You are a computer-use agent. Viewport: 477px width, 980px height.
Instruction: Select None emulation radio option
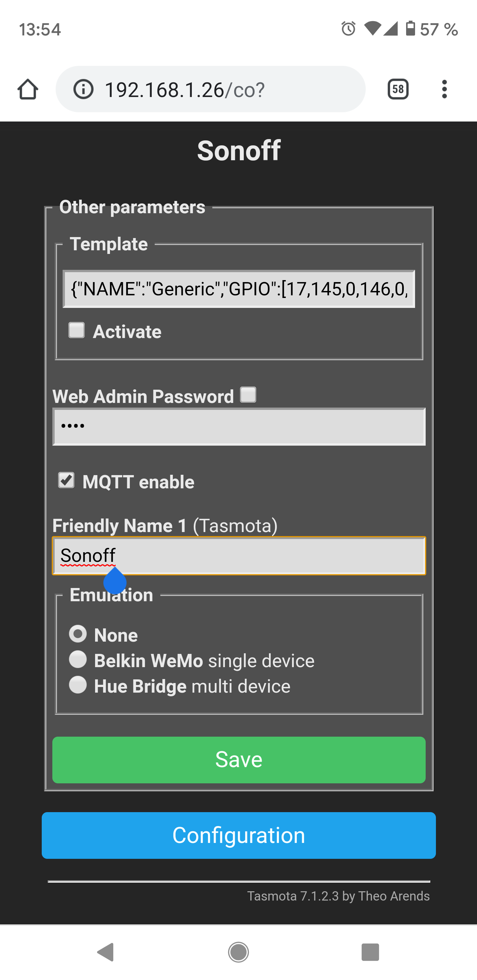tap(78, 634)
